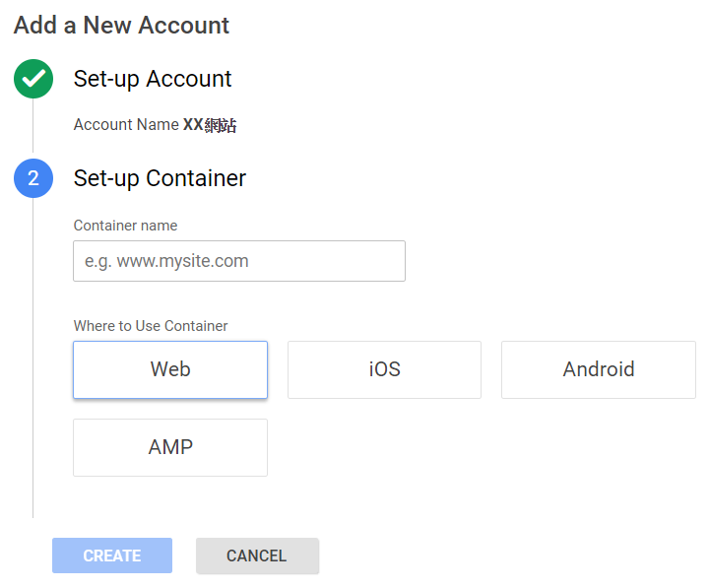Click the Container name field label
Viewport: 709px width, 588px height.
(x=125, y=226)
